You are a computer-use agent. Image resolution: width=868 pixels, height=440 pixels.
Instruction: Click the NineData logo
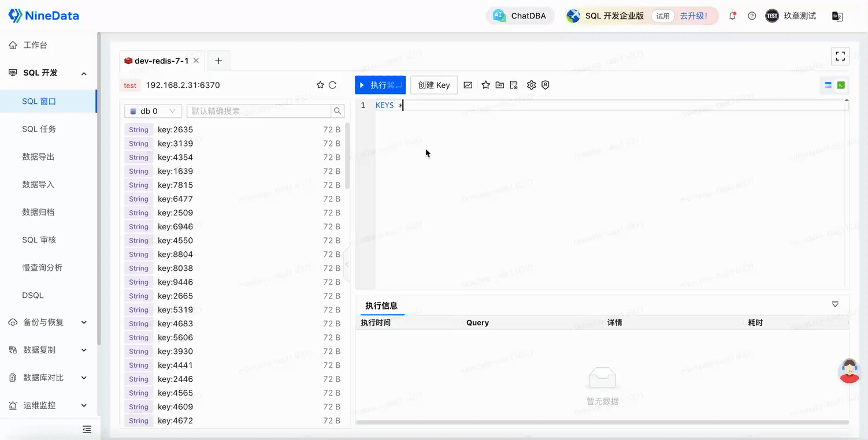(x=43, y=16)
